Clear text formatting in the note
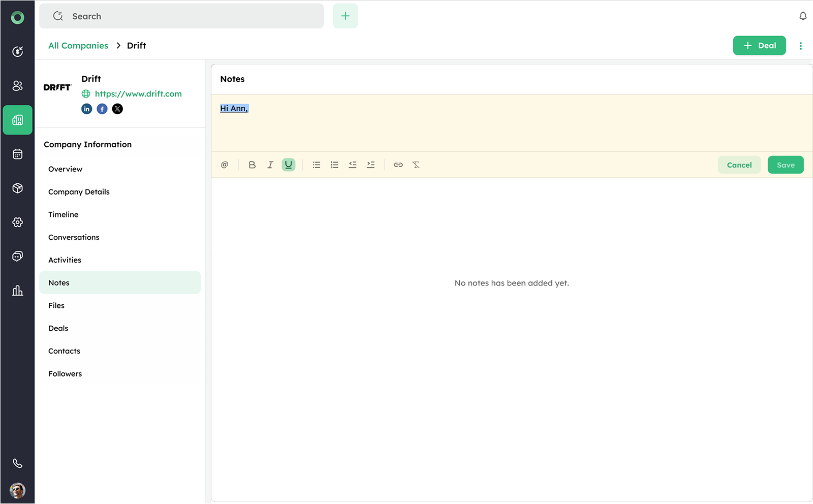The width and height of the screenshot is (813, 504). (416, 165)
